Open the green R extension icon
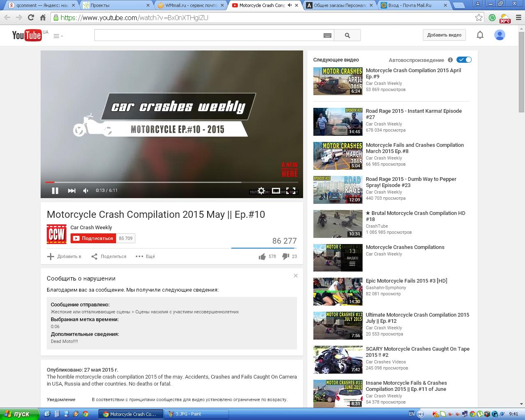This screenshot has width=525, height=420. (x=492, y=18)
